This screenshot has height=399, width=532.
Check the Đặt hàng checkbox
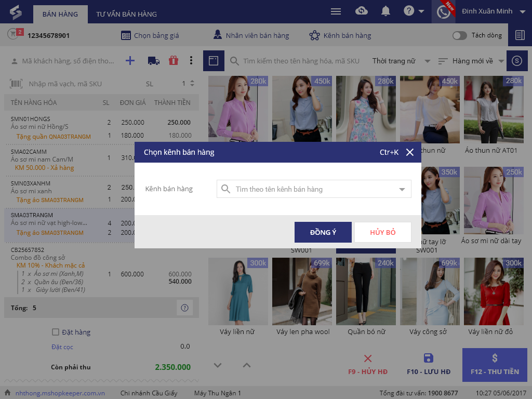[x=56, y=332]
